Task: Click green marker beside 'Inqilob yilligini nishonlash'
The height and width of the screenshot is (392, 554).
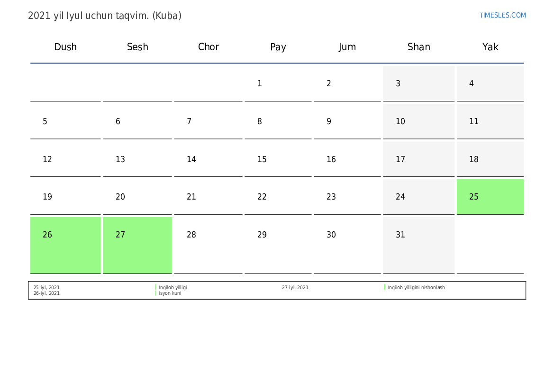Action: pyautogui.click(x=385, y=287)
